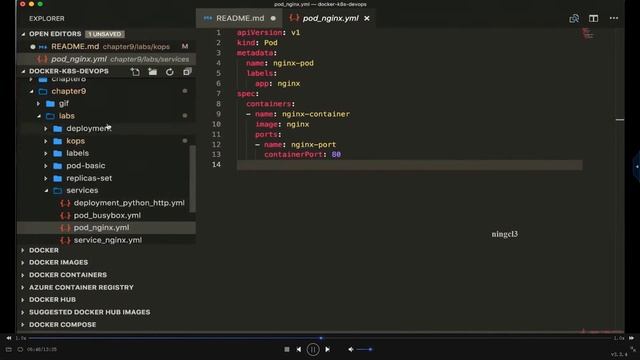The width and height of the screenshot is (640, 360).
Task: Place cursor on empty line 14
Action: 409,165
